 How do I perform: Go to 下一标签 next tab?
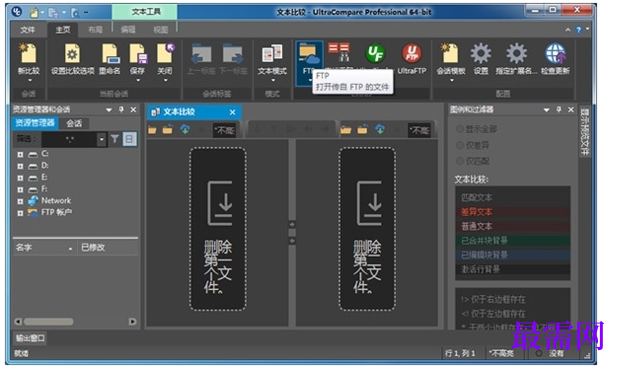tap(232, 54)
